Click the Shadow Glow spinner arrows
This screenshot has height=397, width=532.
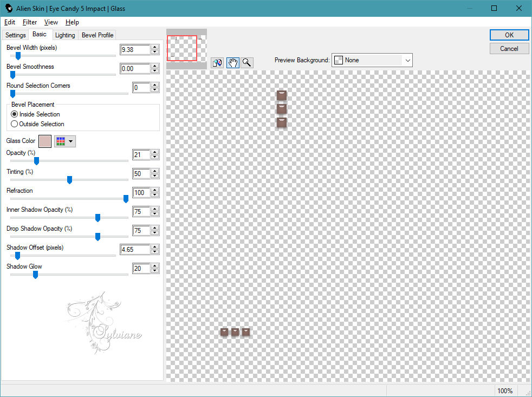[x=155, y=269]
